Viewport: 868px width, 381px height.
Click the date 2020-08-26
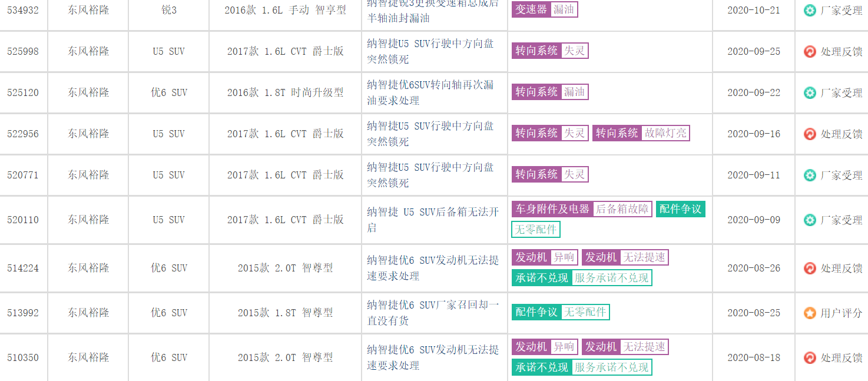point(753,269)
